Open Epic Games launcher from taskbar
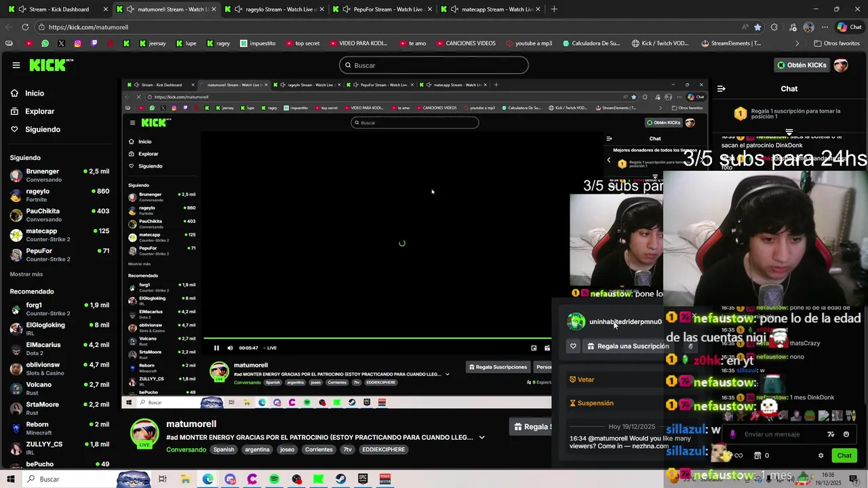This screenshot has width=868, height=488. (x=363, y=479)
